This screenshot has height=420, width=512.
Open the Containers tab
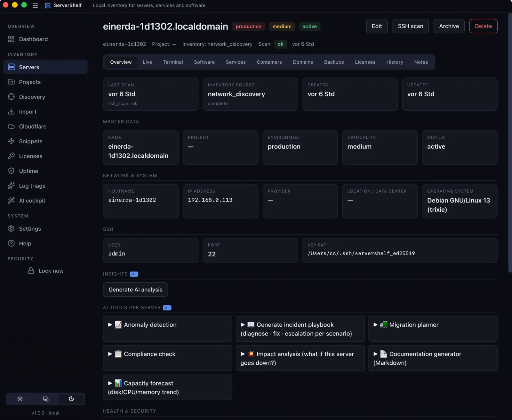pyautogui.click(x=269, y=62)
